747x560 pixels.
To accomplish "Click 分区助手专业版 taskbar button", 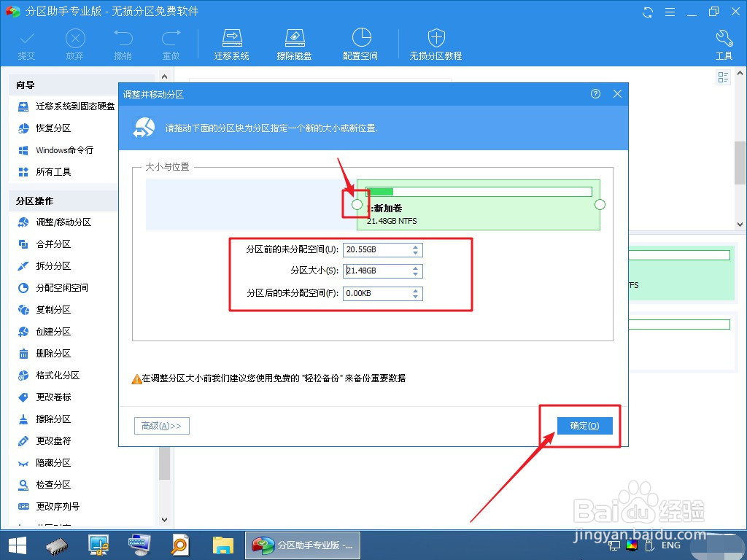I will tap(303, 545).
